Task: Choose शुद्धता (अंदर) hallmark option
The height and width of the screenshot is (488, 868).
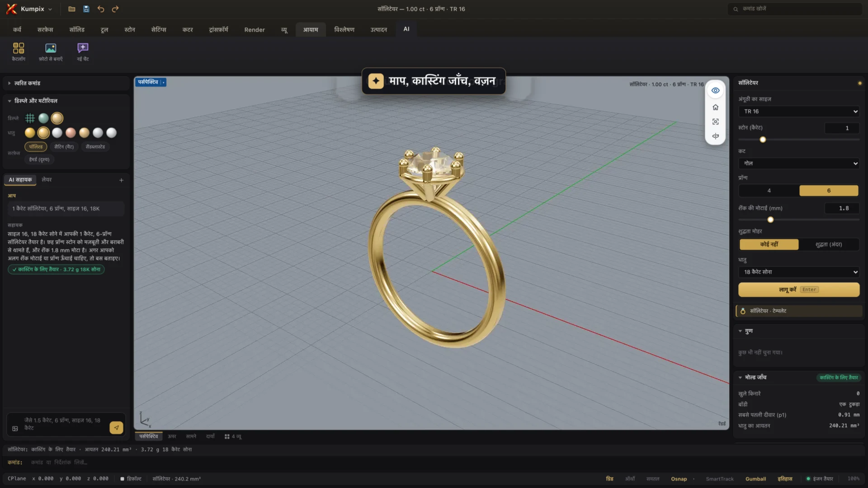Action: (829, 244)
